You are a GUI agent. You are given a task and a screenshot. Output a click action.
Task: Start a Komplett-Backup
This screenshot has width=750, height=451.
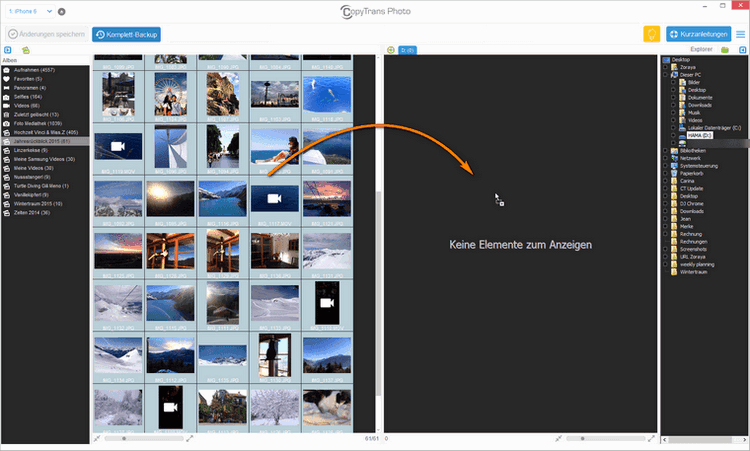coord(126,34)
